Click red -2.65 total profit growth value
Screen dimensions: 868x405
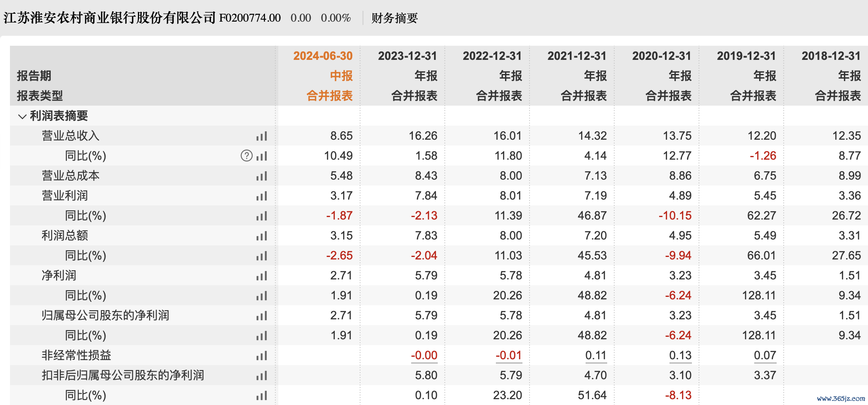click(339, 256)
